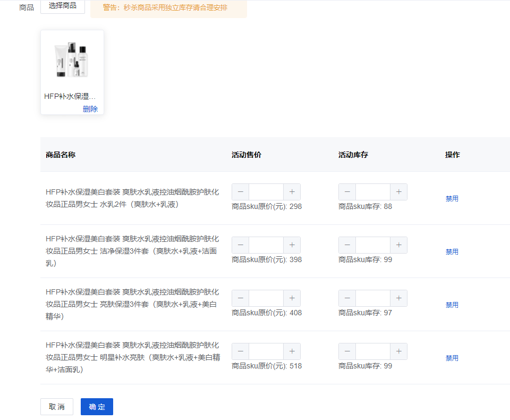Focus activity price input for 亮肤保湿3件套 row
The width and height of the screenshot is (510, 420).
pos(266,298)
